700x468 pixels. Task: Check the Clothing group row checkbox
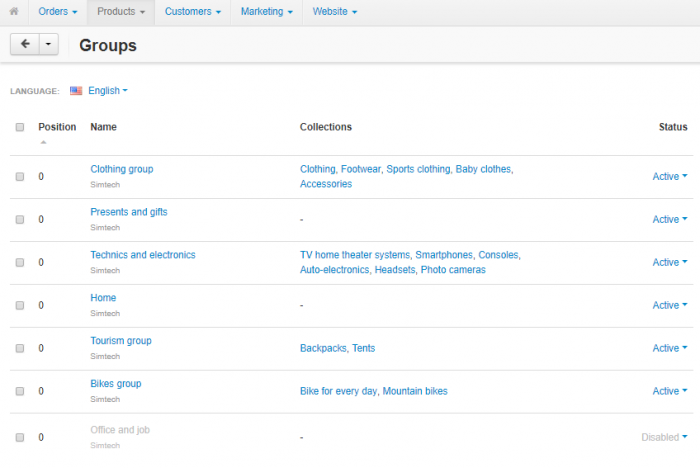(x=20, y=176)
